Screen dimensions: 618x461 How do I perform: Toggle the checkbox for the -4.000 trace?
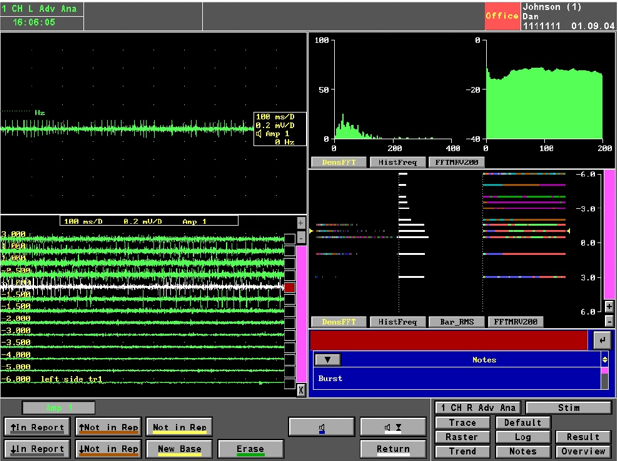(290, 360)
